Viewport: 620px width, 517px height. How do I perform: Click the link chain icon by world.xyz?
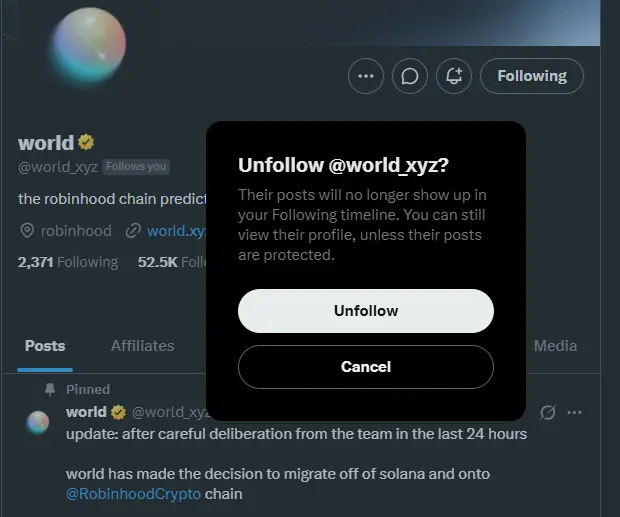133,231
